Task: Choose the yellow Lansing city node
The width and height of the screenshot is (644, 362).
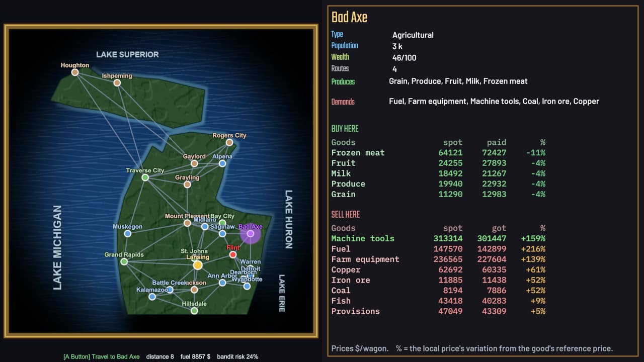Action: [x=198, y=265]
